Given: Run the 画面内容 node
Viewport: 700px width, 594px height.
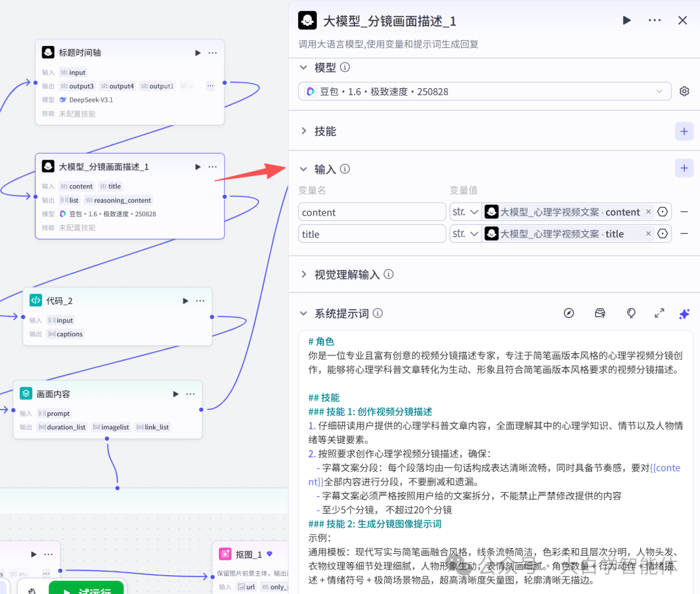Looking at the screenshot, I should pyautogui.click(x=176, y=394).
